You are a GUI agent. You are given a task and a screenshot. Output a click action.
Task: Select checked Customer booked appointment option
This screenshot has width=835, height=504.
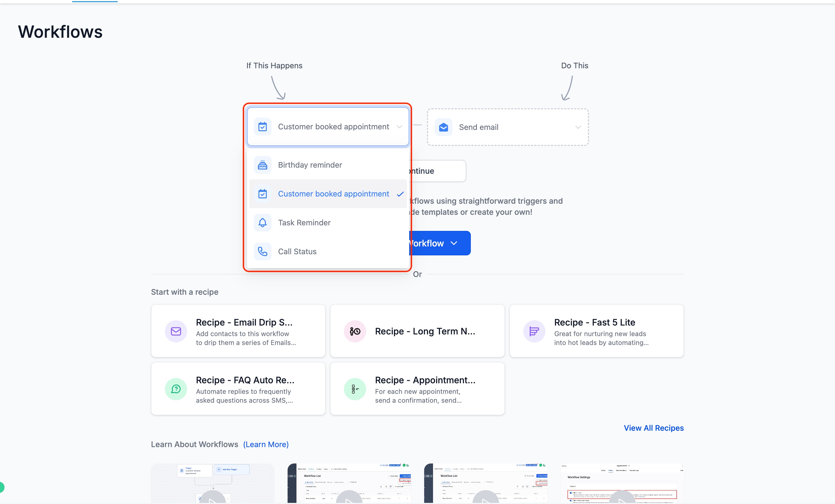[x=333, y=194]
